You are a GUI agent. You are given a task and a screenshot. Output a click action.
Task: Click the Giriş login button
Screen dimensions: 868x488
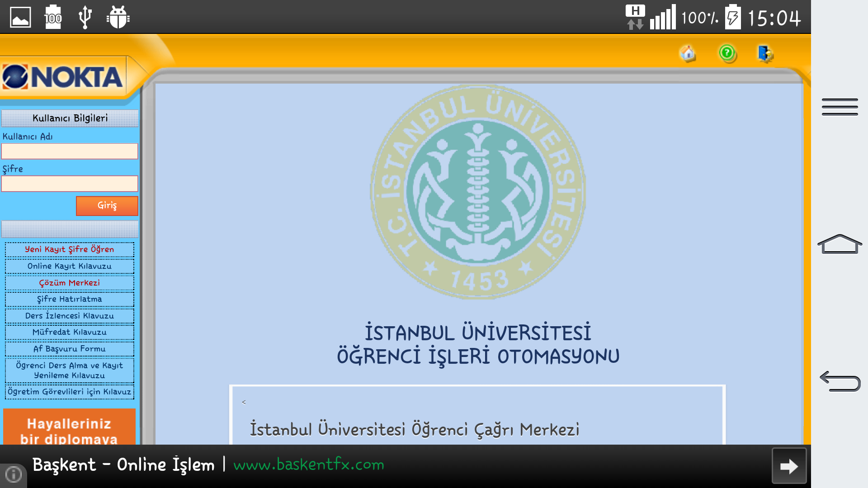click(x=107, y=206)
